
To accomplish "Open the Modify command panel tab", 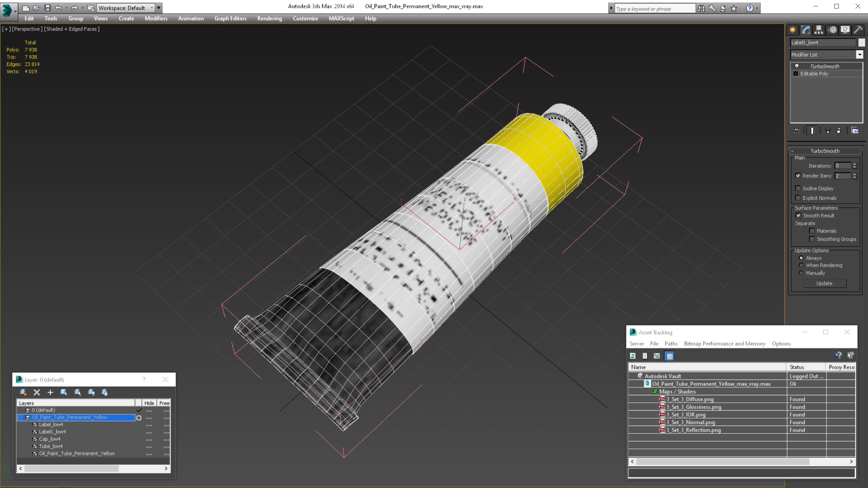I will [806, 30].
